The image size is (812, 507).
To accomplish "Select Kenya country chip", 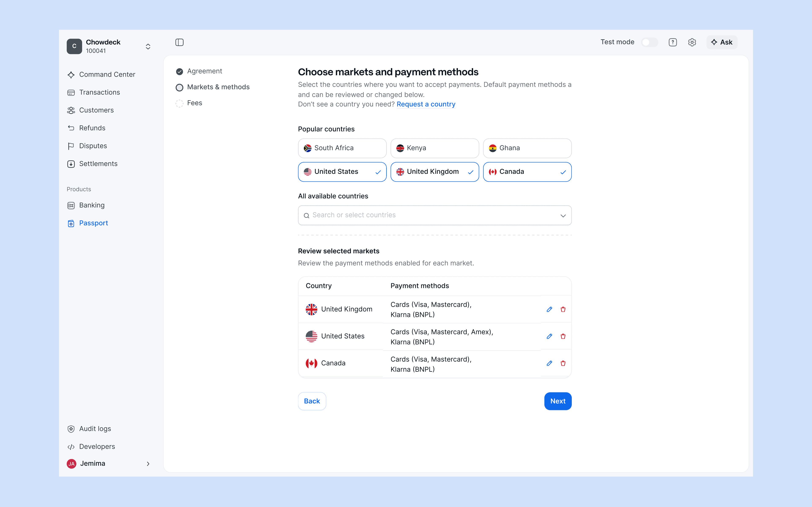I will click(435, 148).
